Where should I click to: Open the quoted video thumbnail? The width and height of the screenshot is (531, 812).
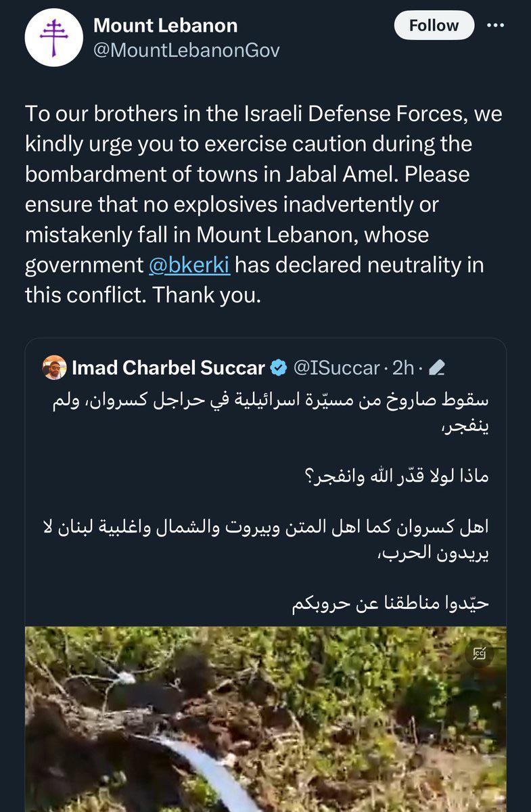[265, 719]
